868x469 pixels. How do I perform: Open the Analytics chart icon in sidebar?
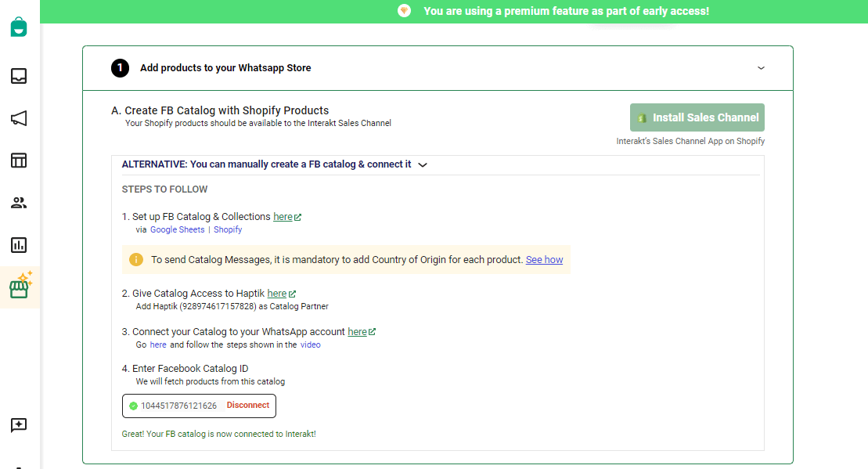tap(19, 245)
